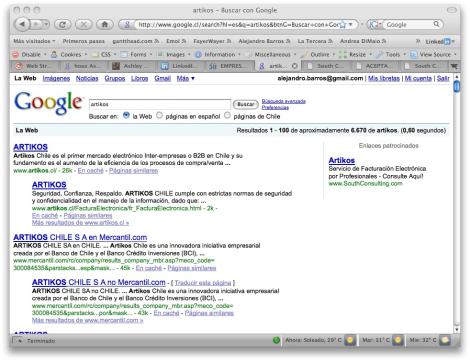
Task: Open the 'gantthead.com' feed bookmark
Action: coord(136,41)
